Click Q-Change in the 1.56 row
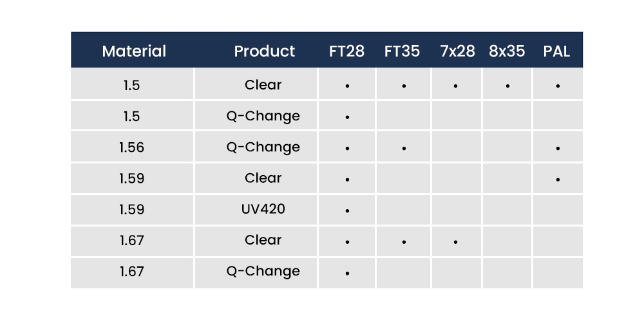The height and width of the screenshot is (325, 644). tap(263, 147)
